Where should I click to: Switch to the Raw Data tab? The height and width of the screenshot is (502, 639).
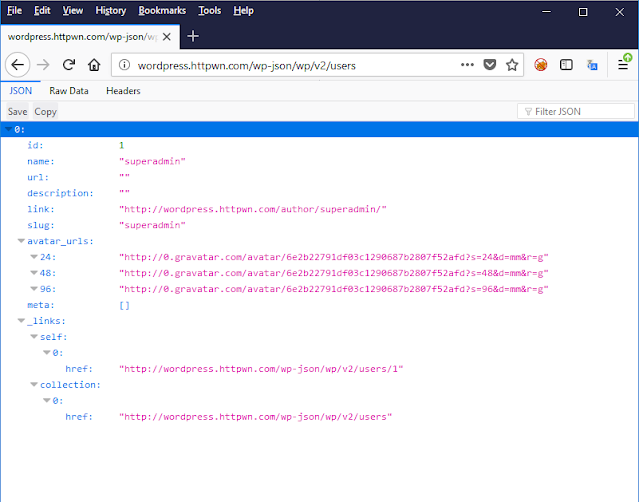point(68,90)
